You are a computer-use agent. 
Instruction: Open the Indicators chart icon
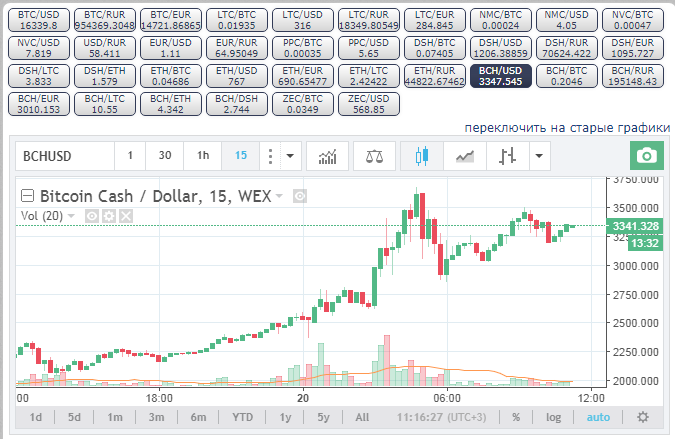point(328,156)
